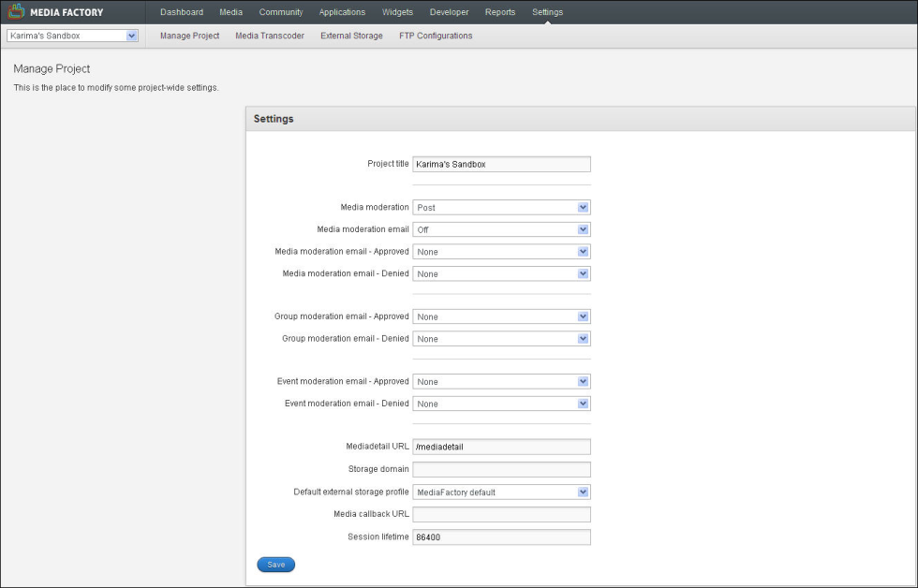Click into the Mediadetail URL field
Screen dimensions: 918x588
[502, 447]
